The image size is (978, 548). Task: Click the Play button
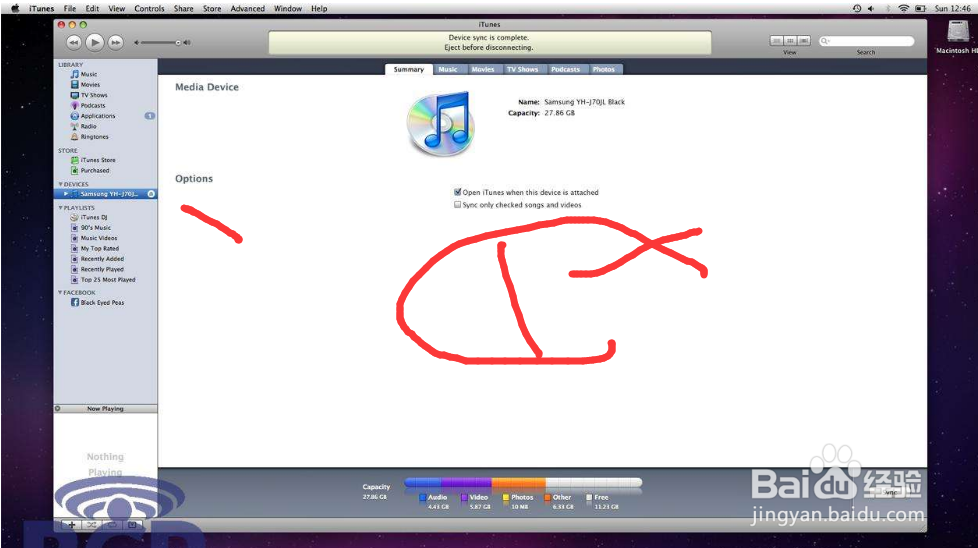[x=95, y=42]
